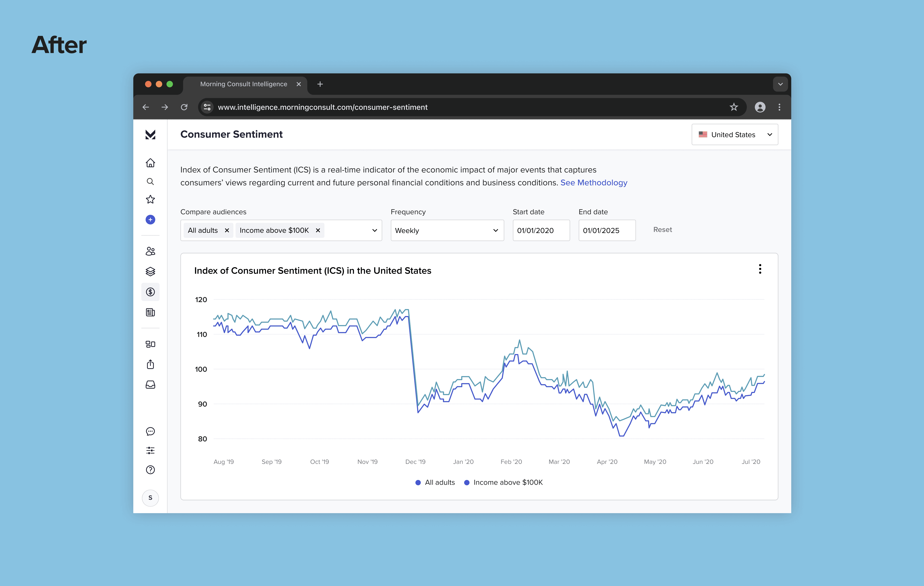This screenshot has width=924, height=586.
Task: Select the stacked layers sidebar icon
Action: [x=150, y=272]
